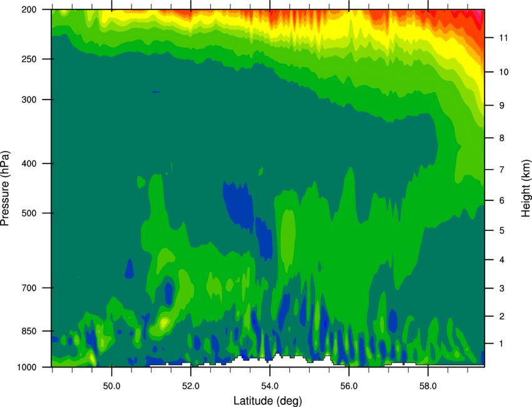Select the 300 pressure tick label
Viewport: 532px width, 407px height.
29,100
